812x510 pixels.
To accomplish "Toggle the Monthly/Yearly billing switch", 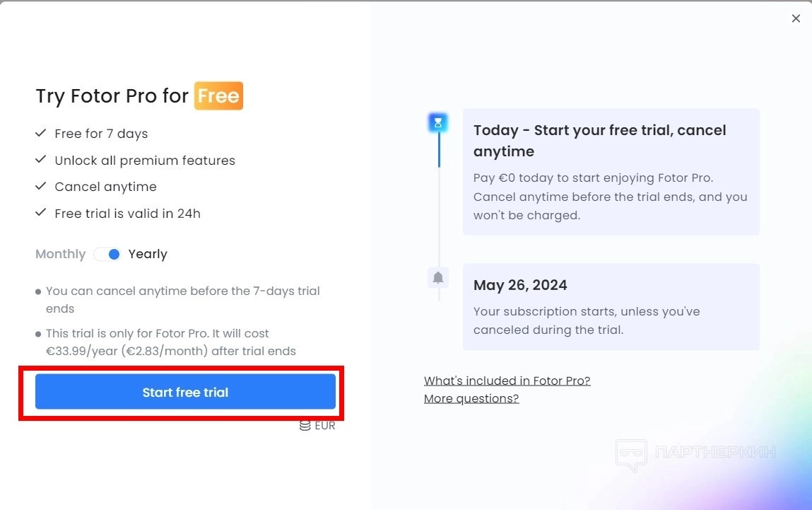I will [108, 254].
